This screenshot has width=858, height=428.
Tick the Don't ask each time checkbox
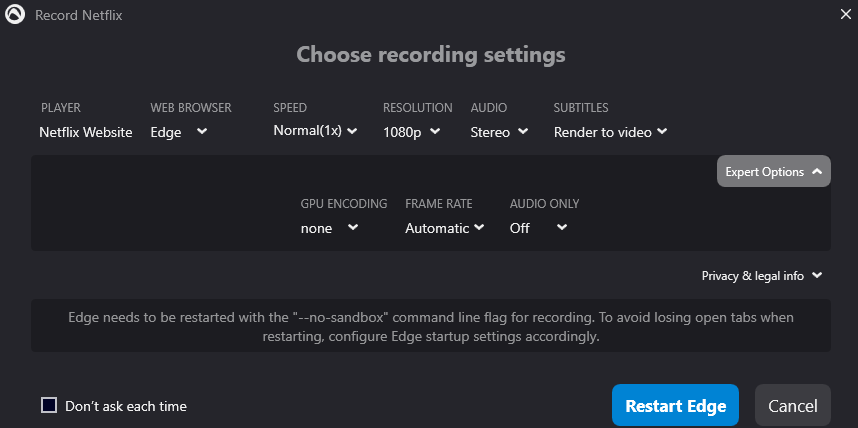point(49,406)
